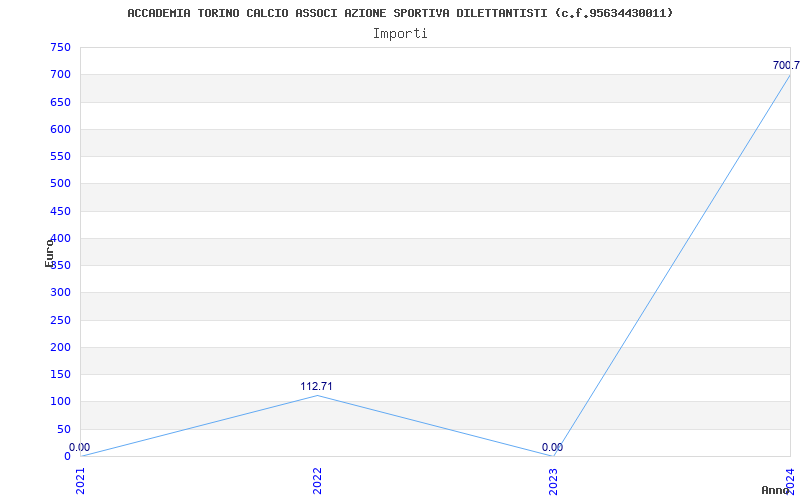
Task: Click the 0.00 label at 2023
Action: coord(553,447)
